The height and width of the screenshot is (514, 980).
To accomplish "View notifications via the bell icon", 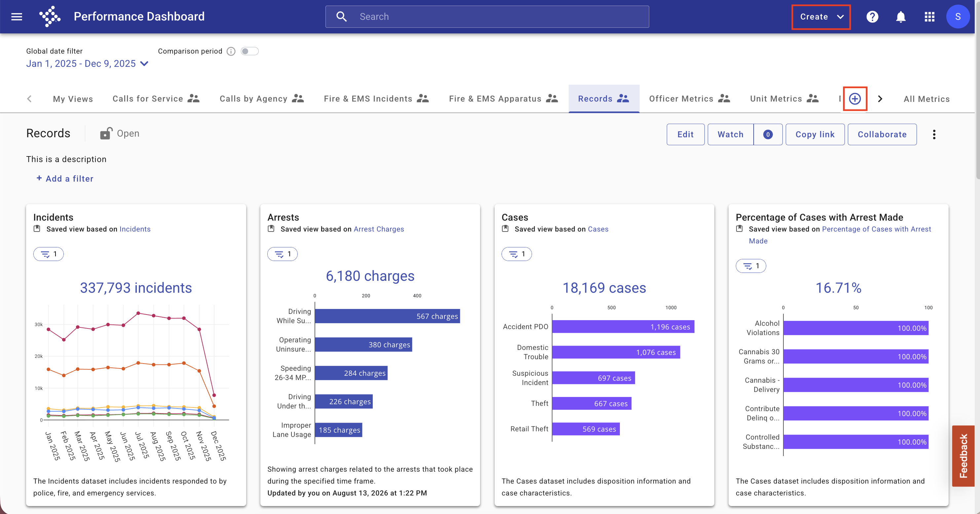I will (900, 17).
